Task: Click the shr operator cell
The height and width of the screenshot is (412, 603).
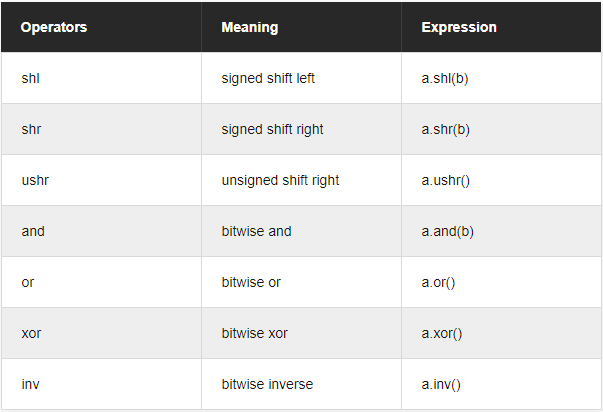Action: (x=30, y=129)
